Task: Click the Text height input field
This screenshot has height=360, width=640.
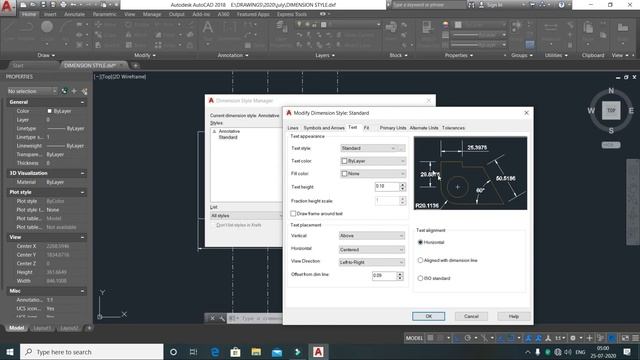Action: (x=387, y=187)
